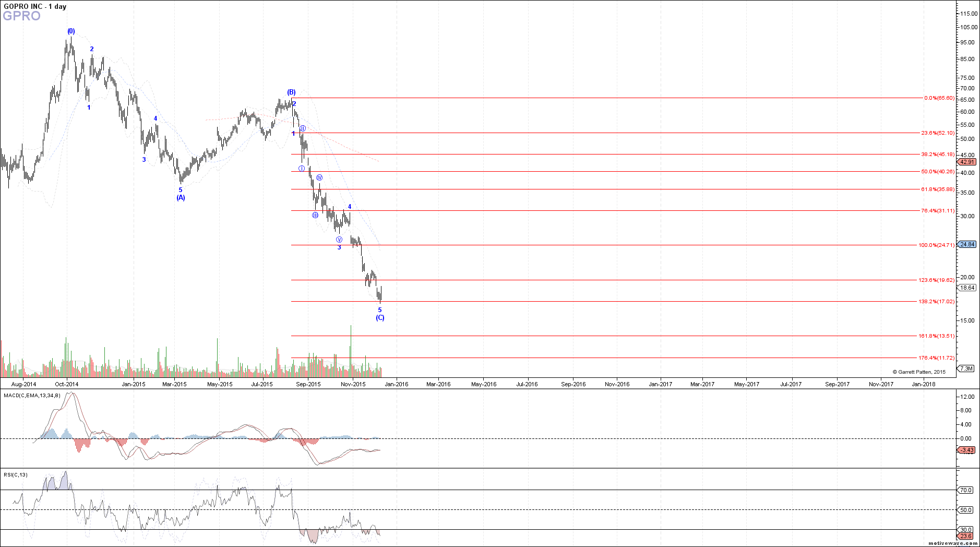Click the -3.43 MACD value tag
This screenshot has height=547, width=980.
point(967,450)
